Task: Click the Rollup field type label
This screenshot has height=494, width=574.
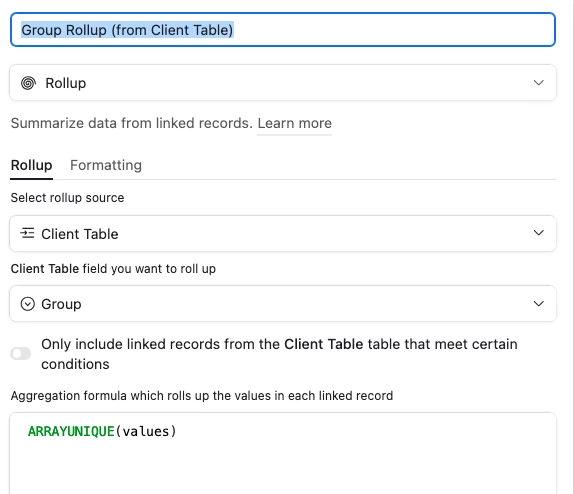Action: click(x=66, y=83)
